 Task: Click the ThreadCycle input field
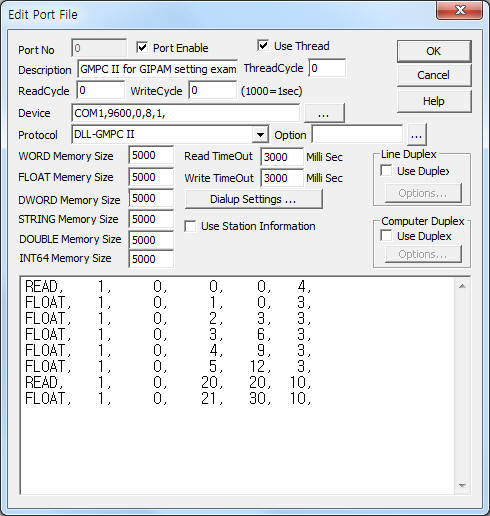(327, 68)
